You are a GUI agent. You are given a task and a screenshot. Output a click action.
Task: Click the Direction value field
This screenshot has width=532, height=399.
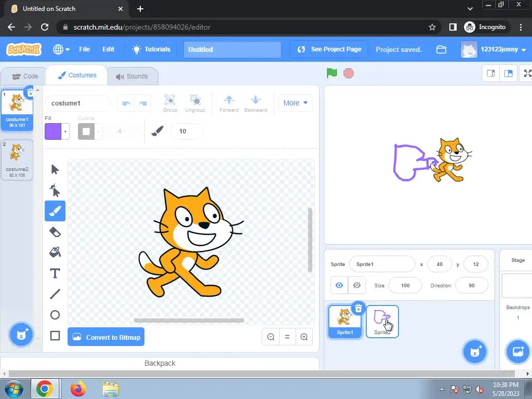pyautogui.click(x=472, y=285)
